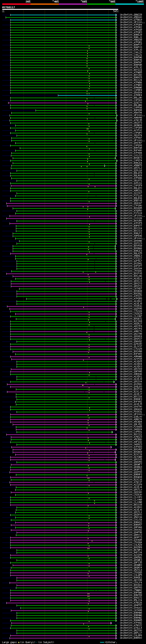Click the UniRef100_B9HFV7 label
This screenshot has height=644, width=146.
click(x=131, y=45)
